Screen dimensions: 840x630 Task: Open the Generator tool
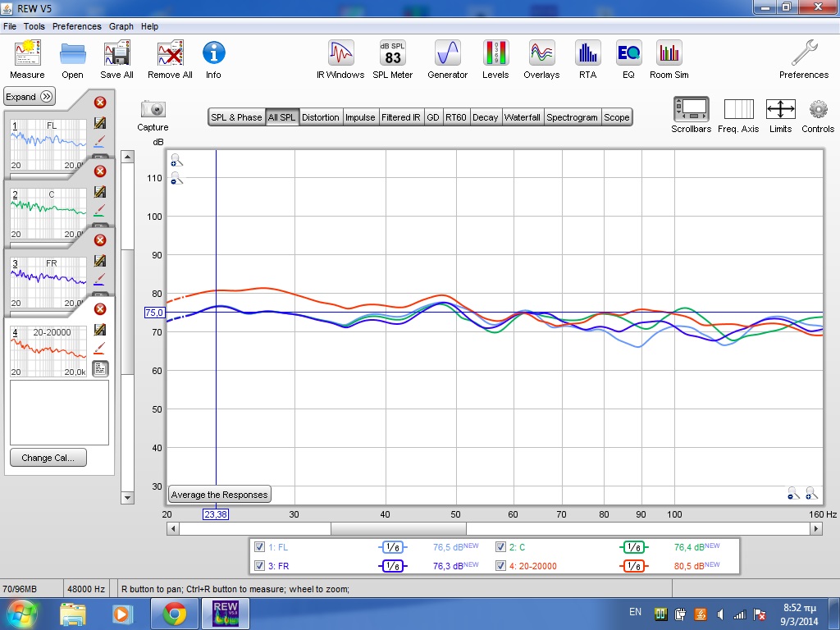tap(447, 54)
